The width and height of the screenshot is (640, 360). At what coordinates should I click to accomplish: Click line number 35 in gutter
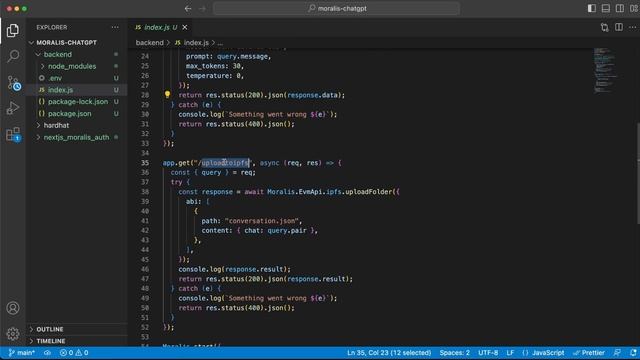[145, 163]
